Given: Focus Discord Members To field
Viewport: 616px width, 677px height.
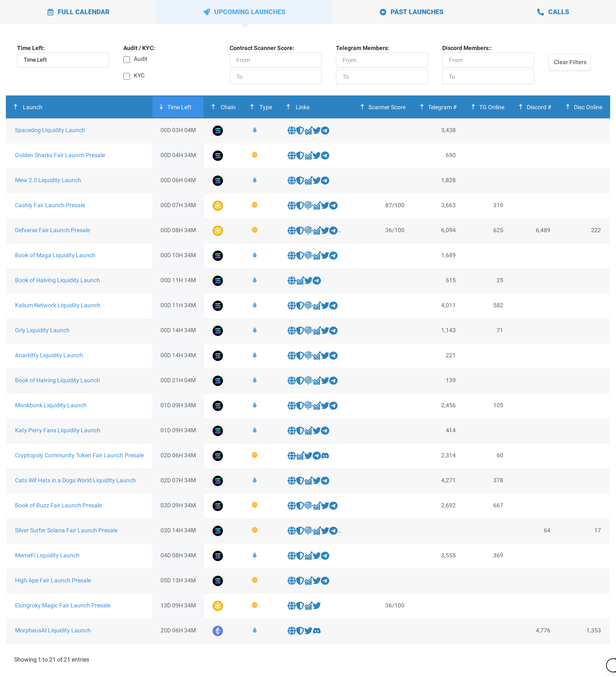Looking at the screenshot, I should tap(488, 76).
